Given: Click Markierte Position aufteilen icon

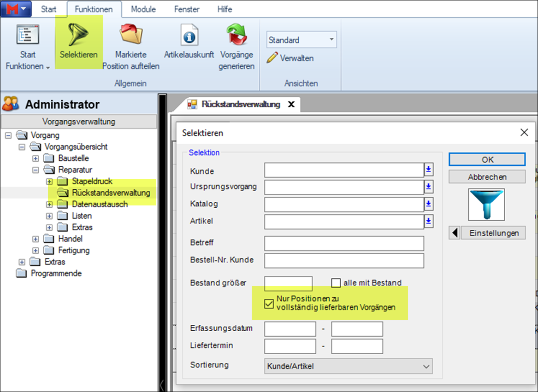Looking at the screenshot, I should point(131,35).
